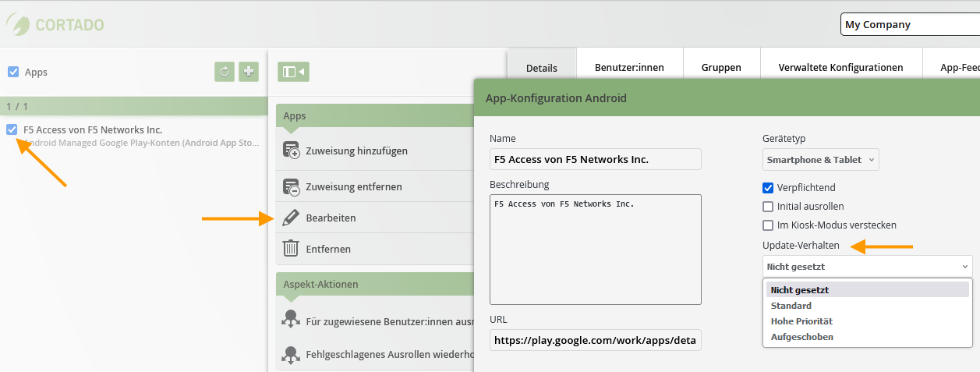Switch to the Details tab

[542, 67]
